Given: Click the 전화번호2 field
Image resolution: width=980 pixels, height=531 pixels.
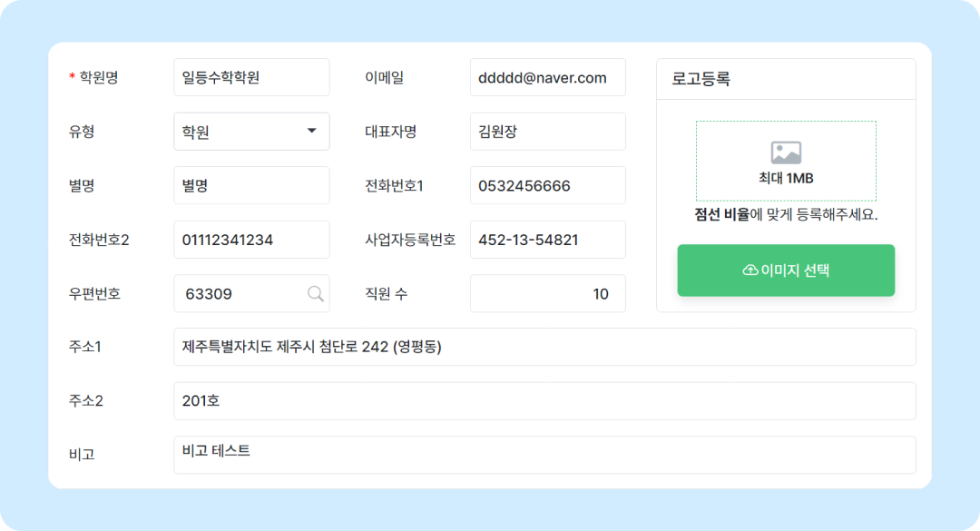Looking at the screenshot, I should 251,240.
